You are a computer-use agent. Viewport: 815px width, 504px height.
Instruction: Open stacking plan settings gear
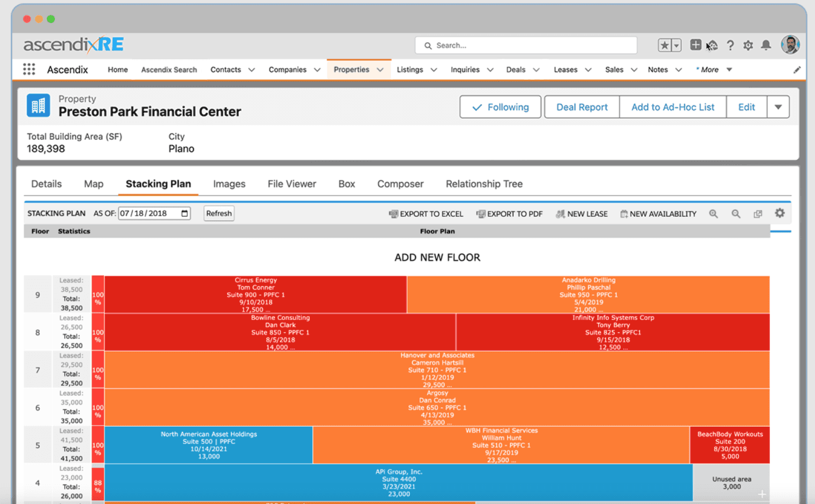pos(780,213)
